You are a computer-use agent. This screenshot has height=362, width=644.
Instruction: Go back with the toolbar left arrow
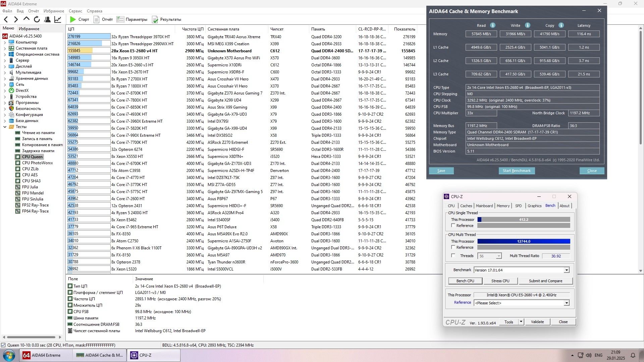coord(6,19)
